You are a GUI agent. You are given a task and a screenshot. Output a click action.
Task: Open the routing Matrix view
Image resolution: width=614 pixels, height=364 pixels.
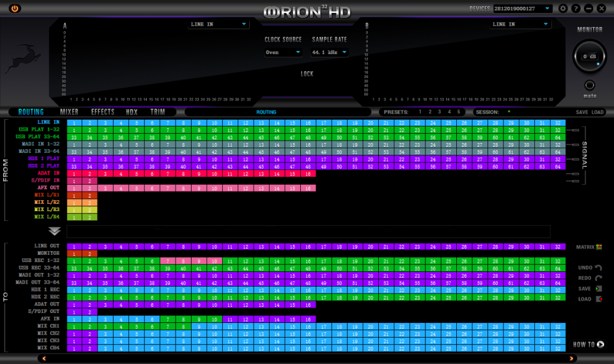pyautogui.click(x=589, y=247)
